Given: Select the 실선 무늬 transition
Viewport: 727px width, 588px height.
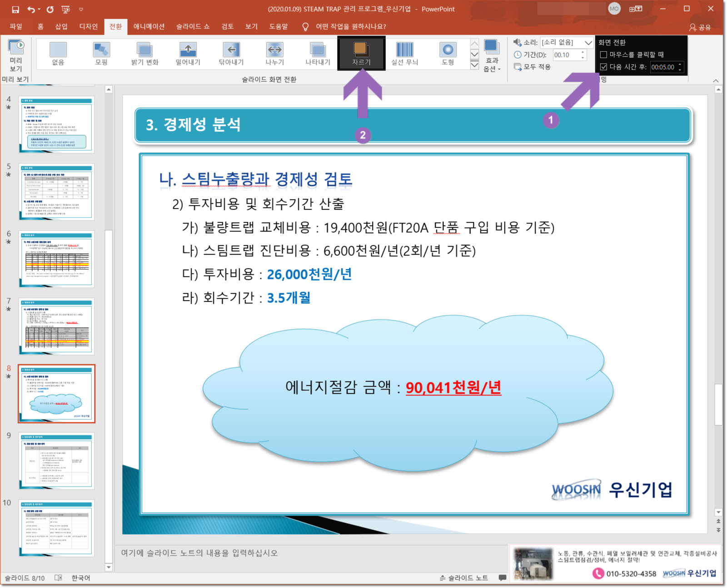Looking at the screenshot, I should point(404,54).
